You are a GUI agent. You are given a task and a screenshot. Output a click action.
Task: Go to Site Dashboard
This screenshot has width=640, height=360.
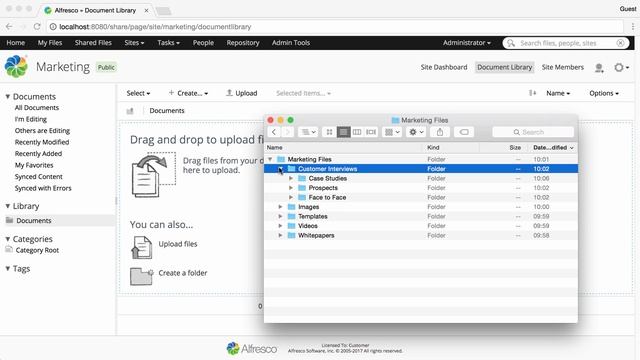444,67
